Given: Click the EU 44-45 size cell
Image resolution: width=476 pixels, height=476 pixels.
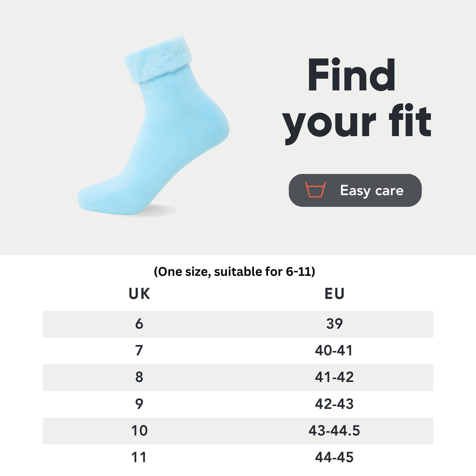Looking at the screenshot, I should point(334,457).
